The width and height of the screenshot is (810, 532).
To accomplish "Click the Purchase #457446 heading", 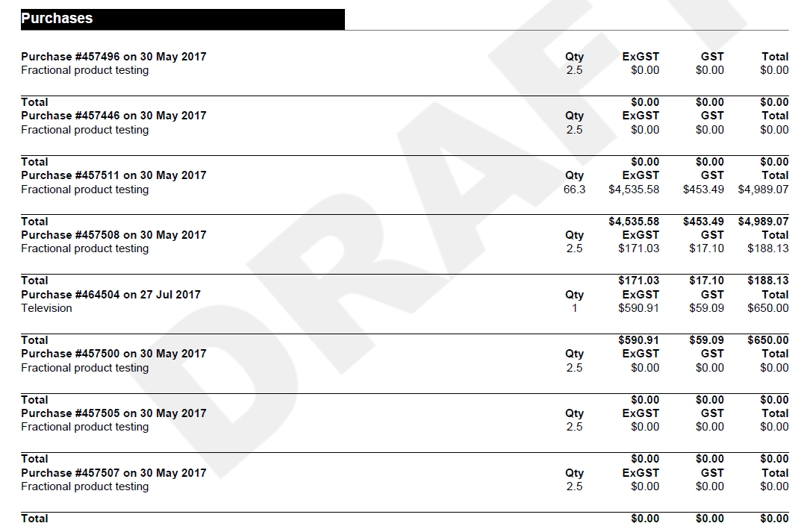I will pyautogui.click(x=113, y=116).
